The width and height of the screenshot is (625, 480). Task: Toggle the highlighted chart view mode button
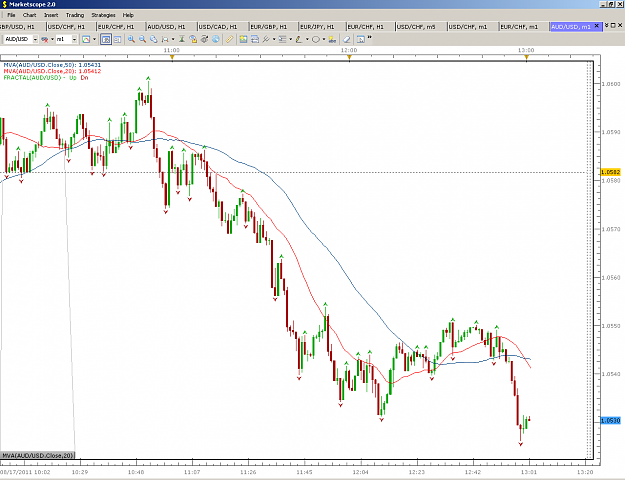click(106, 39)
